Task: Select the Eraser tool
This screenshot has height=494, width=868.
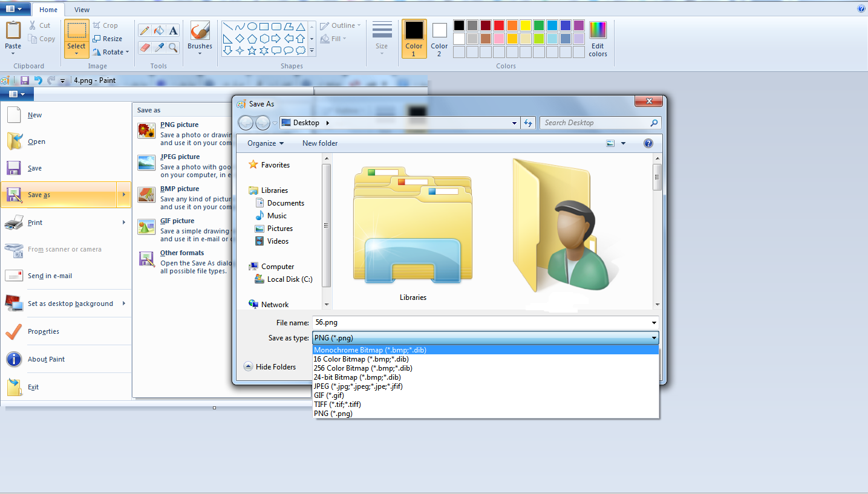Action: [x=145, y=47]
